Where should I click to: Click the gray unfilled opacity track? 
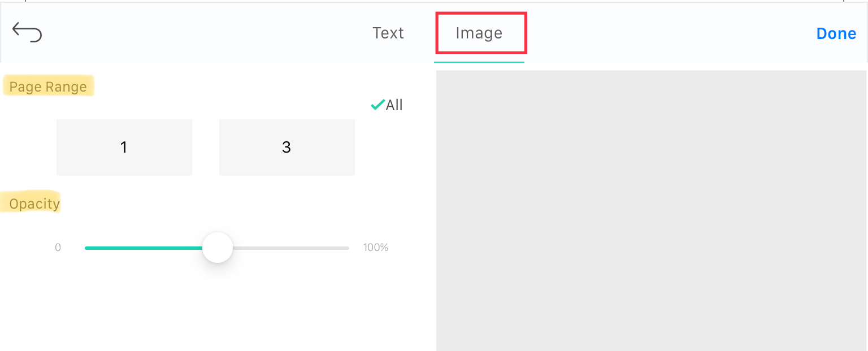[x=291, y=248]
